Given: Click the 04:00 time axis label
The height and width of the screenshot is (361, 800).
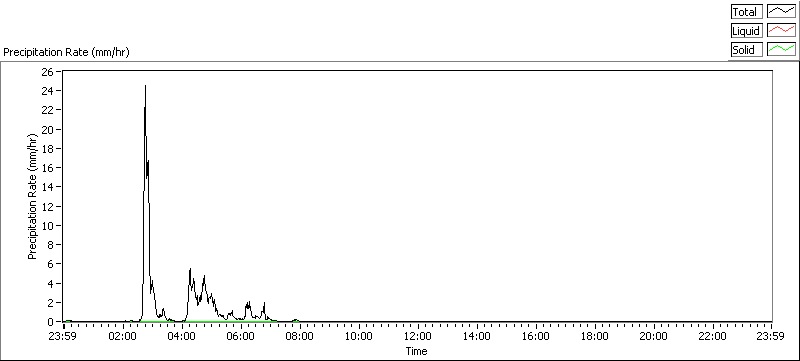Looking at the screenshot, I should coord(182,336).
